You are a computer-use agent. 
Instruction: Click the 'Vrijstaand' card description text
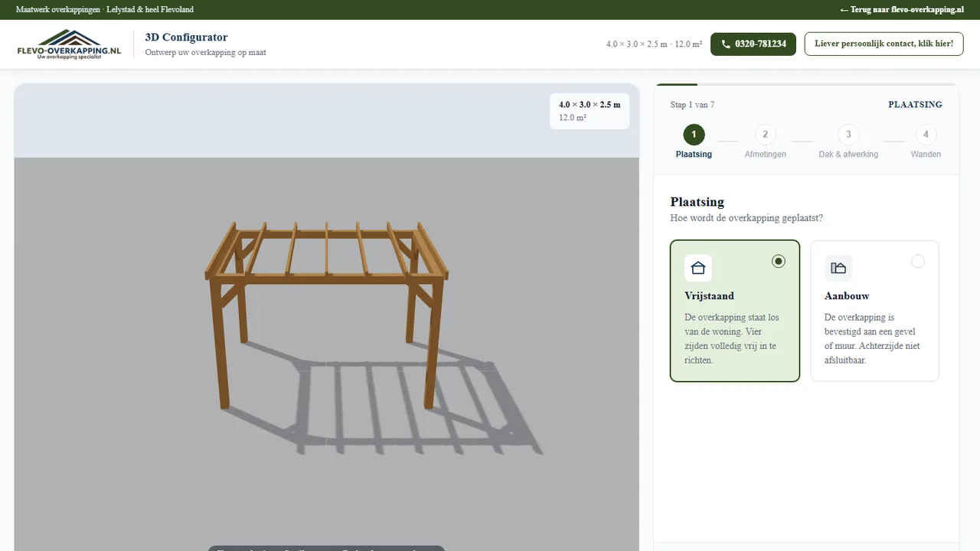tap(732, 338)
